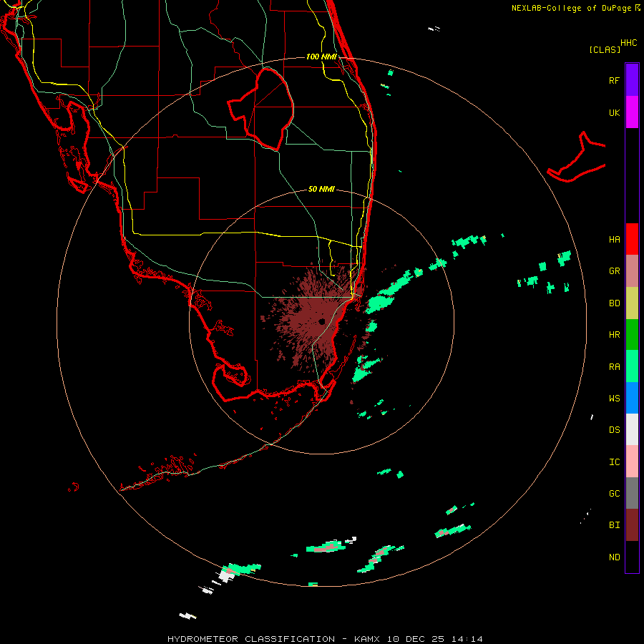Image resolution: width=644 pixels, height=644 pixels.
Task: Click the black radar site dot in brown echoes
Action: coord(321,321)
